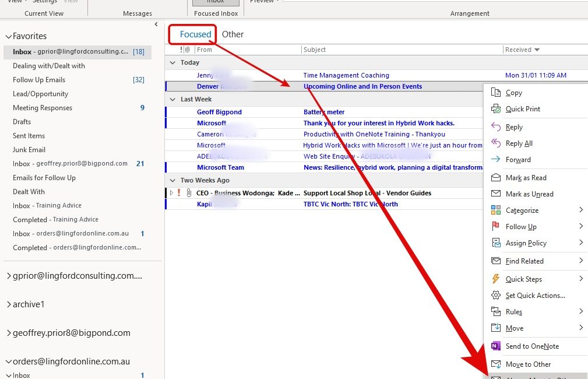This screenshot has width=588, height=379.
Task: Sort messages by the From column header
Action: pos(248,50)
